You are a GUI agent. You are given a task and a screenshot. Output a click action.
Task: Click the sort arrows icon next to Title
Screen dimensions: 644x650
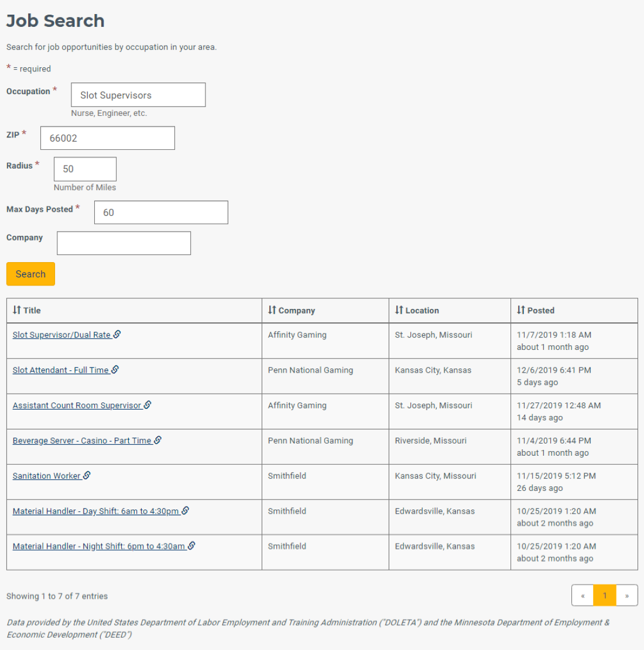[16, 309]
